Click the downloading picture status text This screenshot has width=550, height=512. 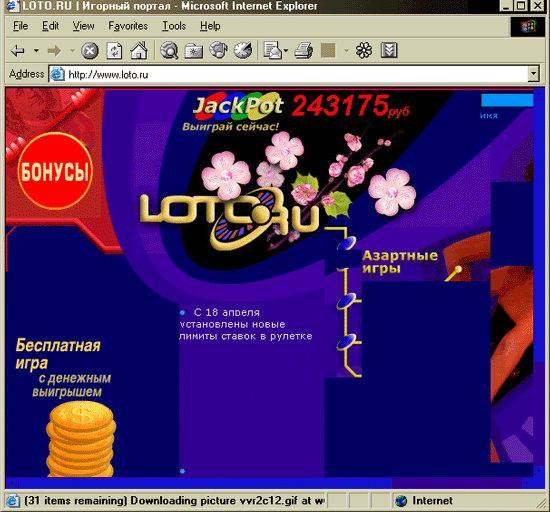(x=174, y=501)
